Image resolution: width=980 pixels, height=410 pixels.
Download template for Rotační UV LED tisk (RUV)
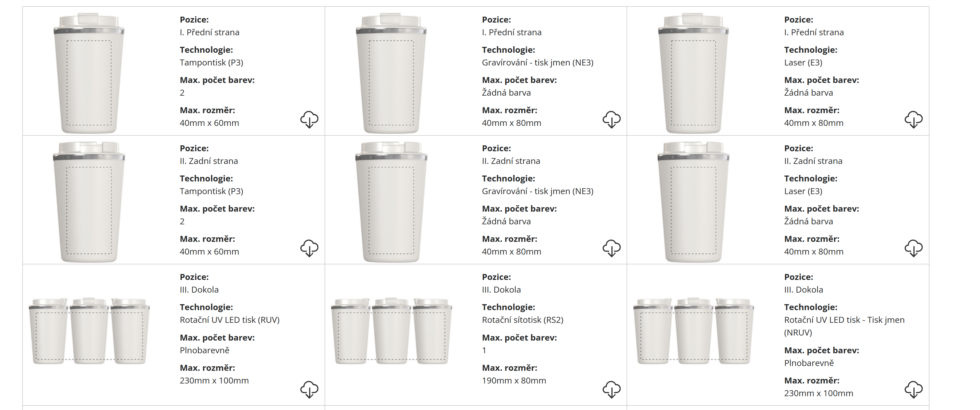309,389
